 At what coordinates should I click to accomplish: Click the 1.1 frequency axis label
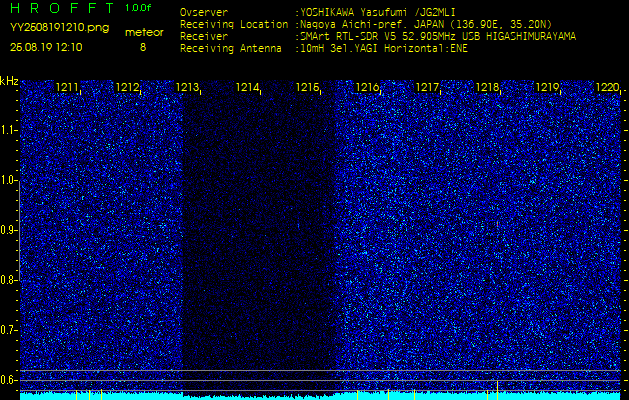coord(9,130)
